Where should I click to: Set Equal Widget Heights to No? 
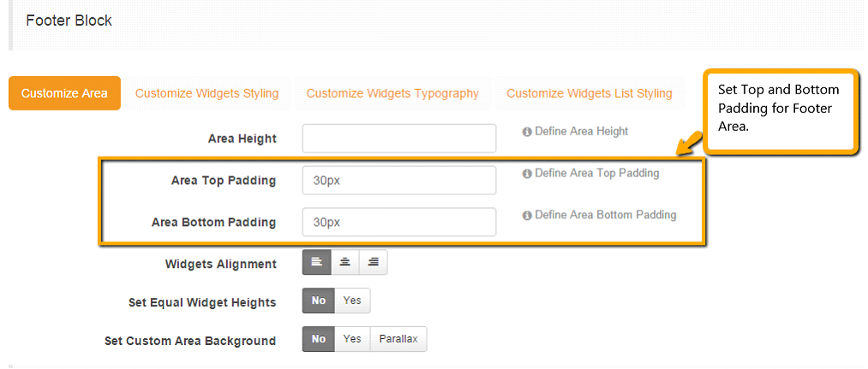click(319, 301)
